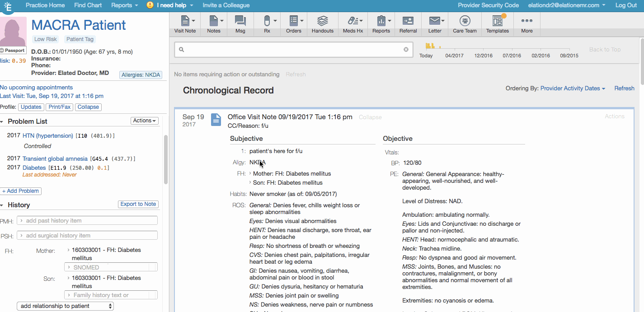Click Mother SNOMED input field
The width and height of the screenshot is (644, 312).
point(111,267)
